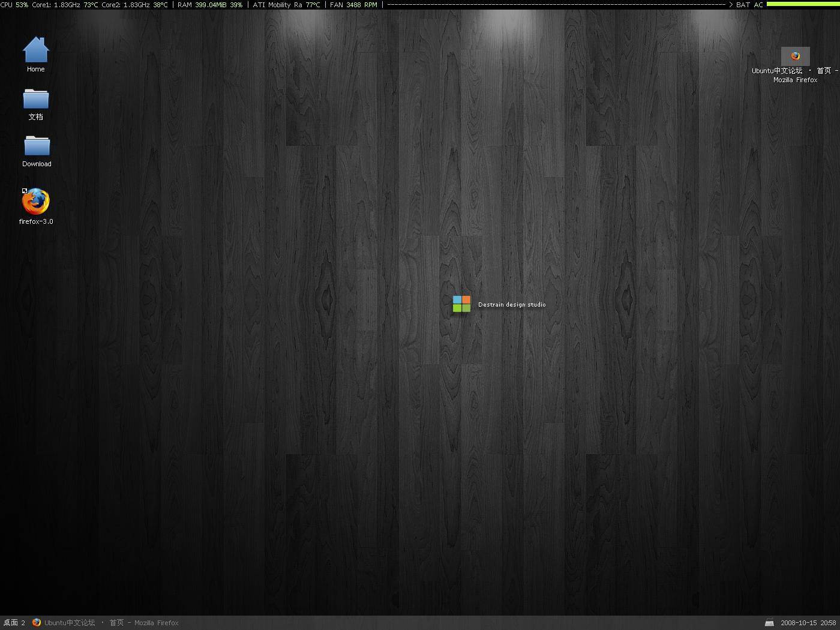
Task: Click the green battery level bar
Action: [803, 4]
